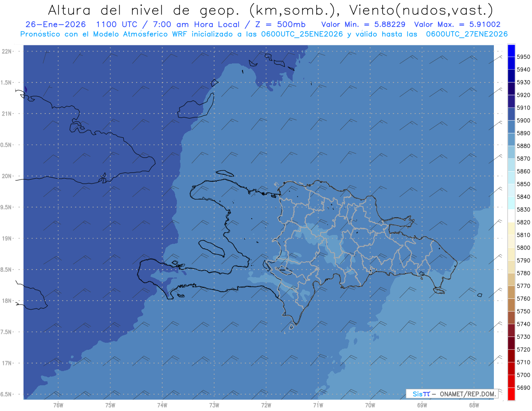This screenshot has width=532, height=411.
Task: Click the '5910' color bar value
Action: pos(524,108)
